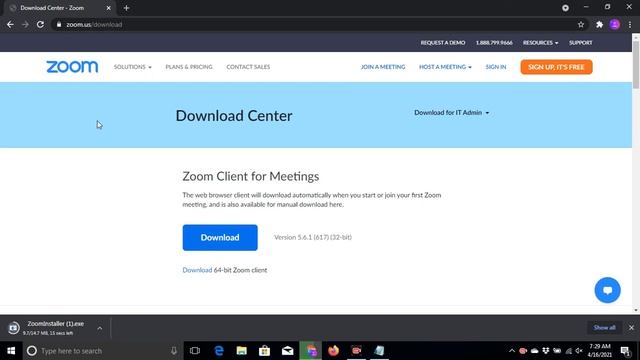
Task: Open Plans & Pricing page
Action: pos(189,67)
